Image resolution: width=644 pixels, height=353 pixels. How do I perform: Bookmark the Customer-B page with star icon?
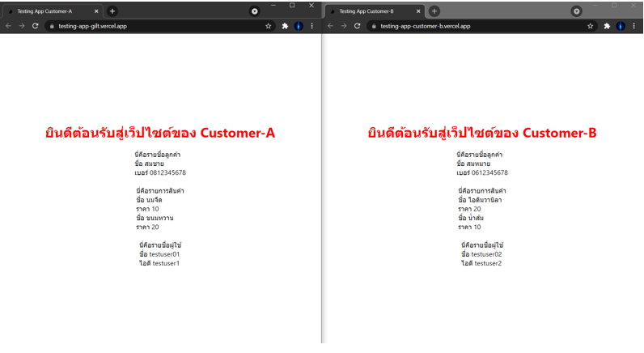tap(590, 26)
